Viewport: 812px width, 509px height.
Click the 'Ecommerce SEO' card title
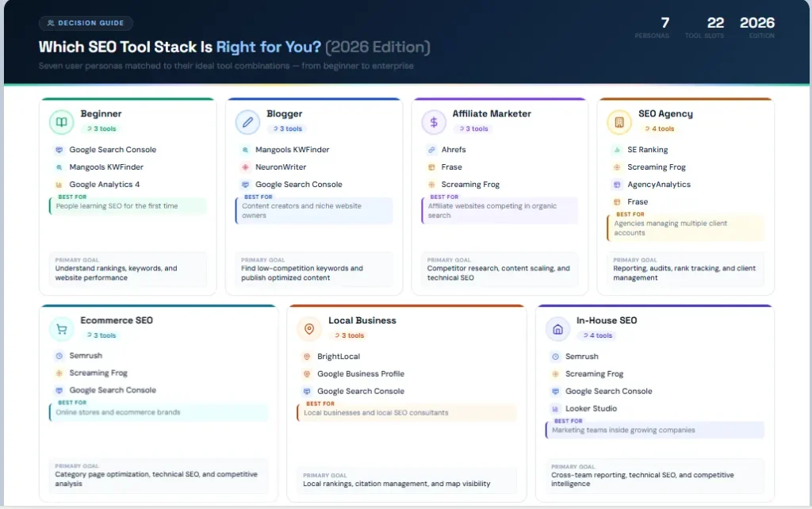coord(117,320)
